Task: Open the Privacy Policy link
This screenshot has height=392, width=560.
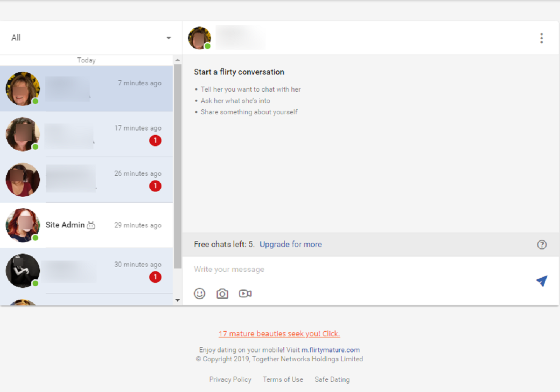Action: [230, 379]
